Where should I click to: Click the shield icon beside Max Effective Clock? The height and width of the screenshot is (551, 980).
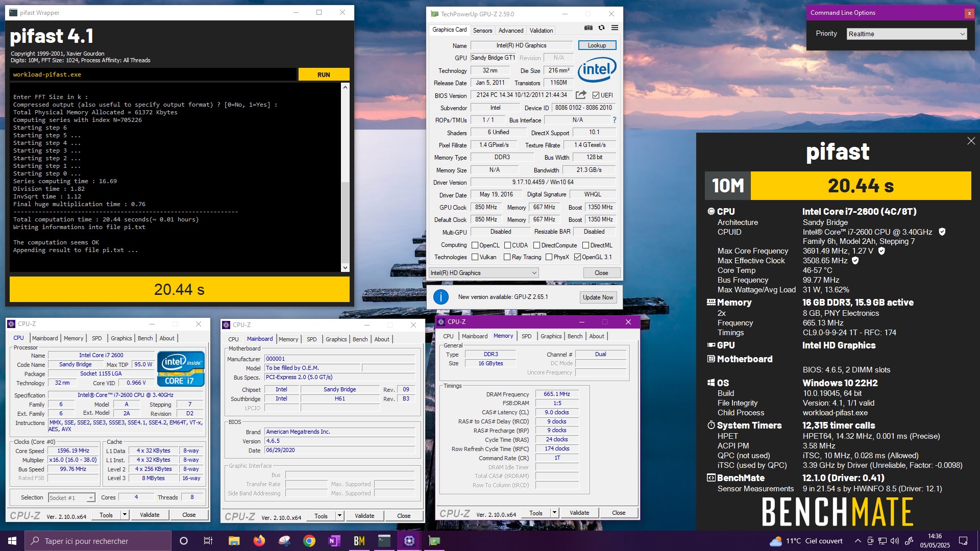(x=855, y=261)
